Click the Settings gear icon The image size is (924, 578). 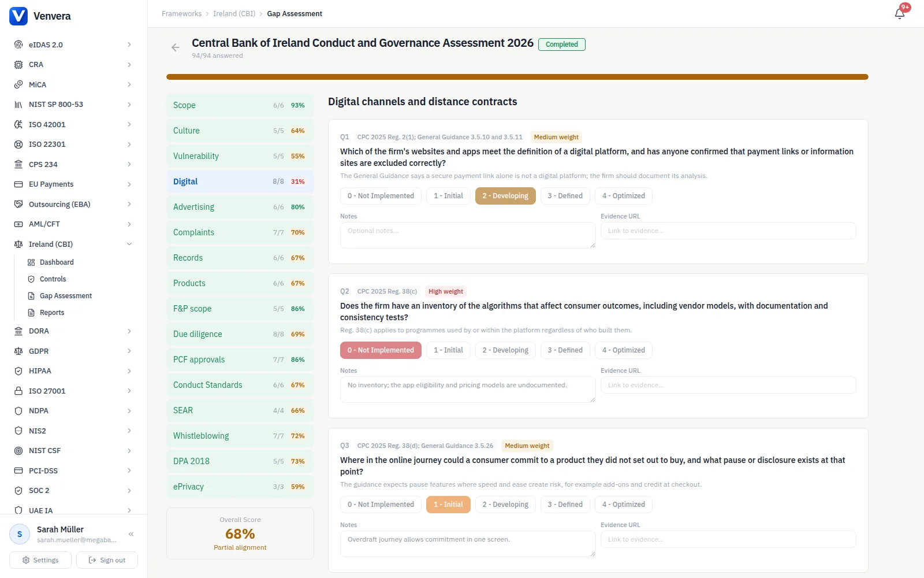26,560
